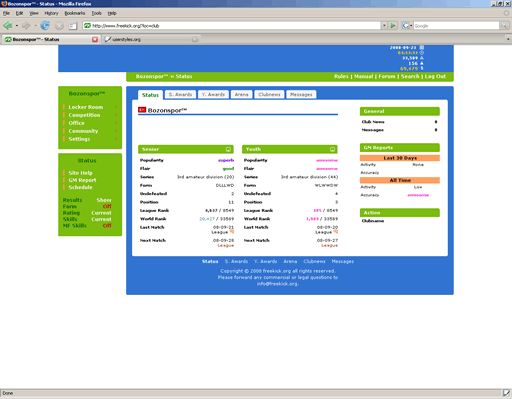512x399 pixels.
Task: Expand the Locker Room submenu arrow
Action: tap(116, 107)
